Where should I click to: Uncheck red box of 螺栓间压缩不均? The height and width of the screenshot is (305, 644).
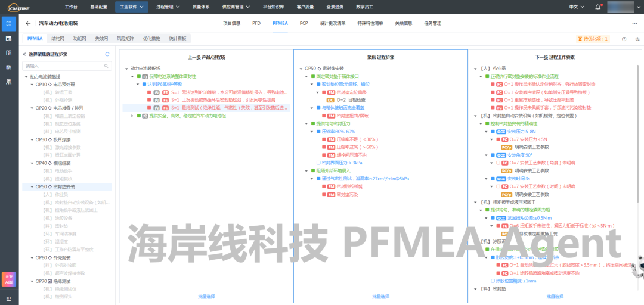pos(324,155)
